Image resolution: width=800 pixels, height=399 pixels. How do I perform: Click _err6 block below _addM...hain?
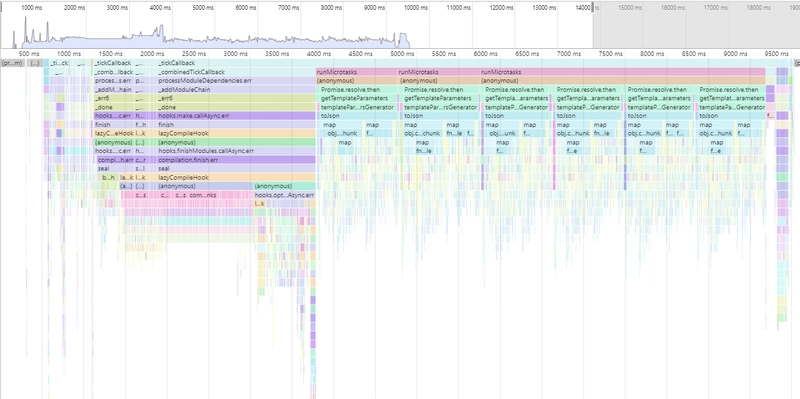pos(113,98)
